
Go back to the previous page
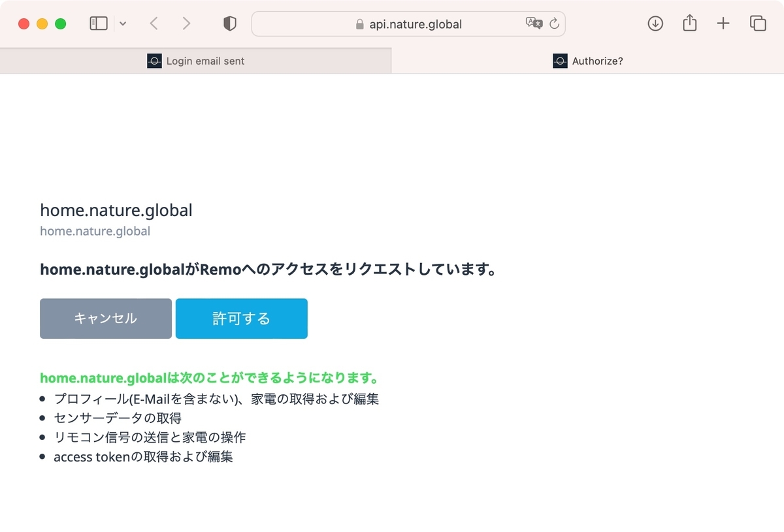[154, 24]
